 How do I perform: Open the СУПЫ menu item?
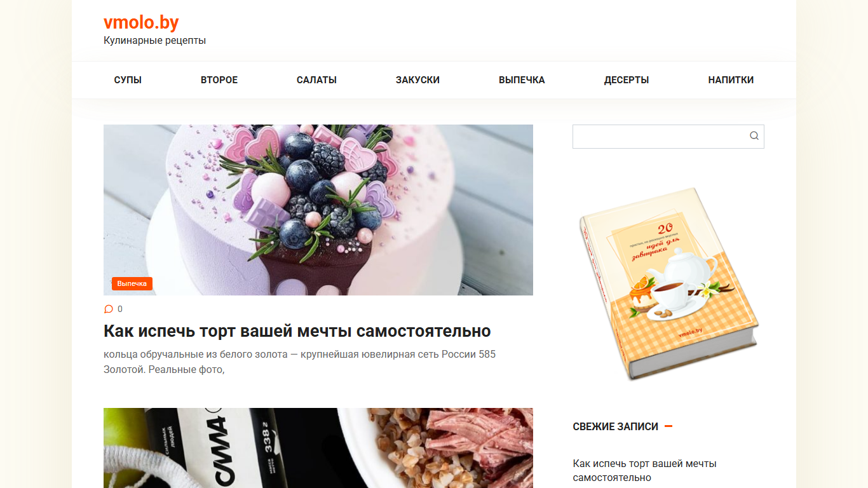pos(128,80)
